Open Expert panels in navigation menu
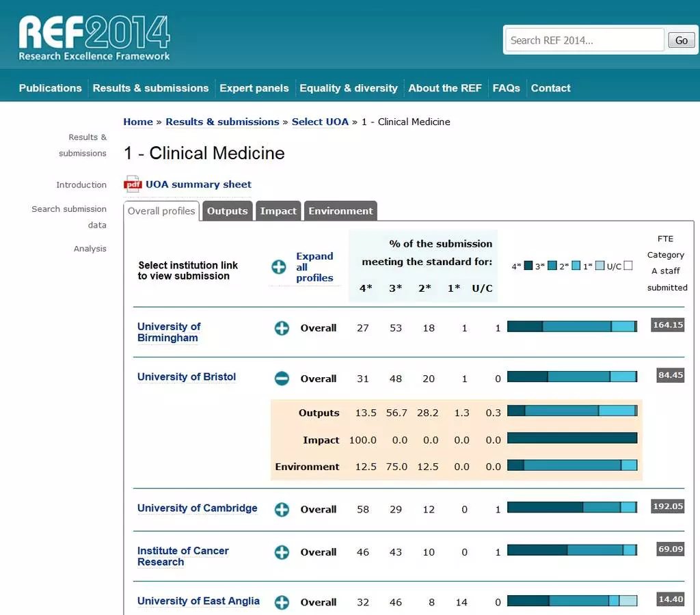The image size is (700, 615). click(254, 88)
